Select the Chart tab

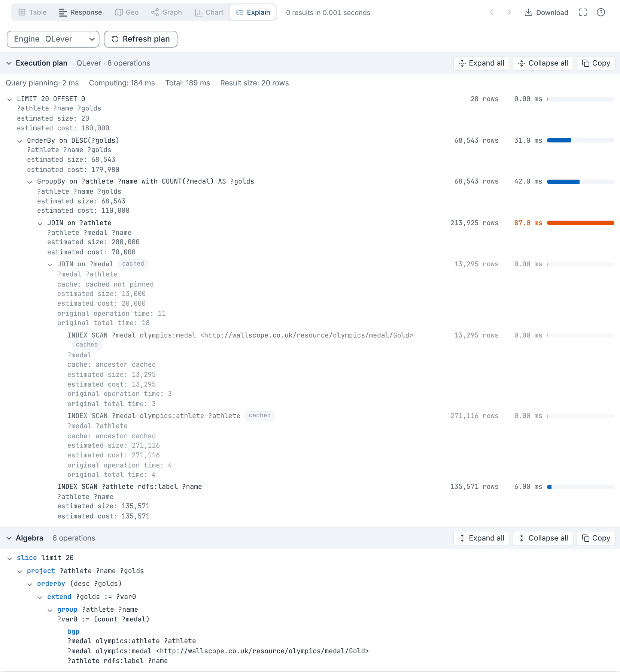click(x=209, y=12)
